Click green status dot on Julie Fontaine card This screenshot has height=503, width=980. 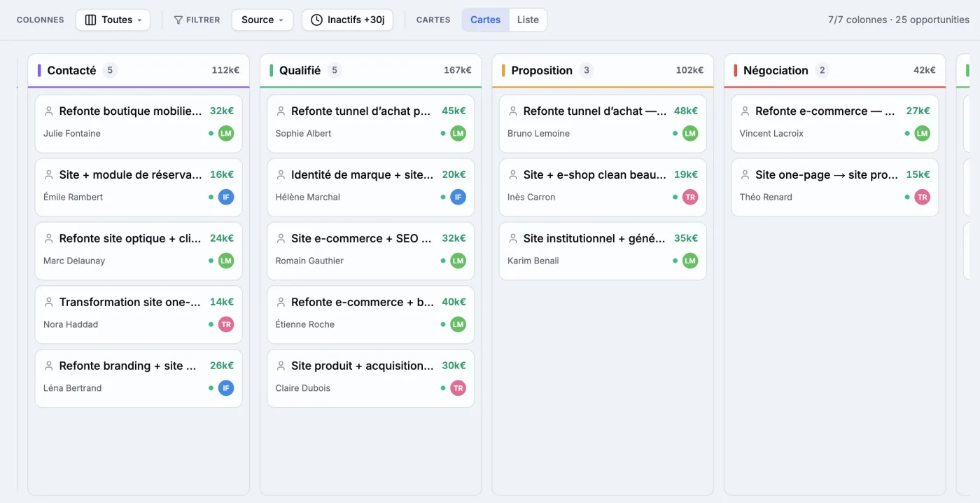pyautogui.click(x=211, y=133)
